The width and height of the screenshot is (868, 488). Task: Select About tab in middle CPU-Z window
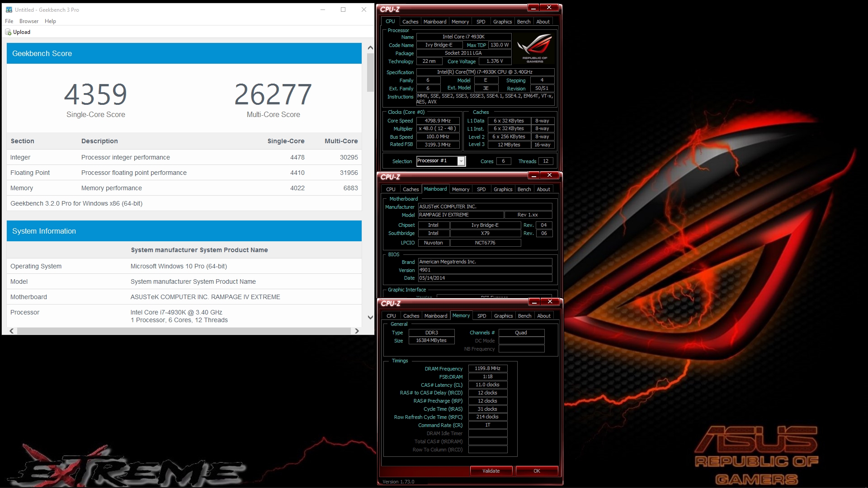(x=543, y=189)
